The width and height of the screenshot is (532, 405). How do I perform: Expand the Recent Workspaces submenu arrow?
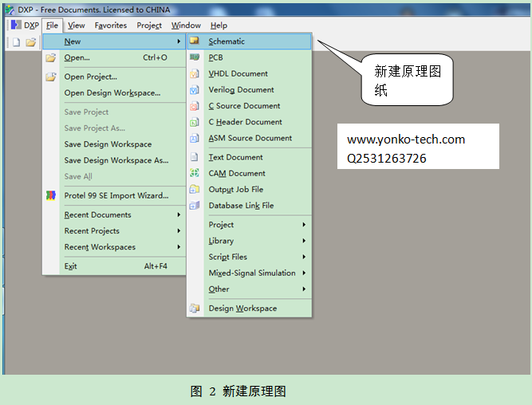point(179,247)
